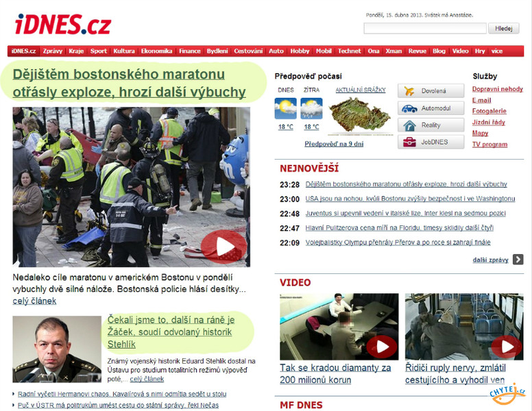Play the diamond theft video
This screenshot has width=532, height=411.
click(x=381, y=347)
